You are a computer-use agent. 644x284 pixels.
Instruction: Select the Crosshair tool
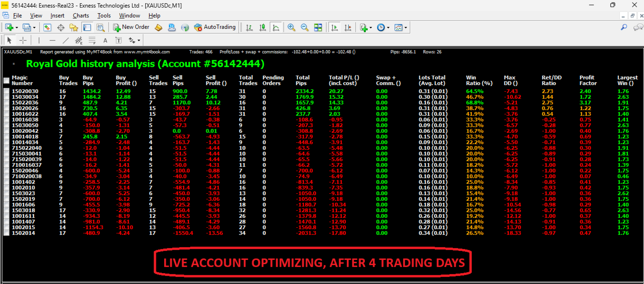(23, 40)
